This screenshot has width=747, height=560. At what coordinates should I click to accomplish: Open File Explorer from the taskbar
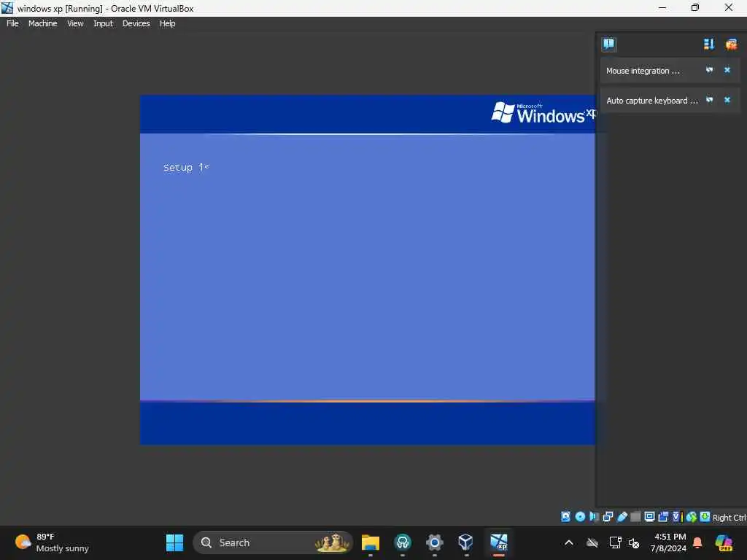pos(370,542)
